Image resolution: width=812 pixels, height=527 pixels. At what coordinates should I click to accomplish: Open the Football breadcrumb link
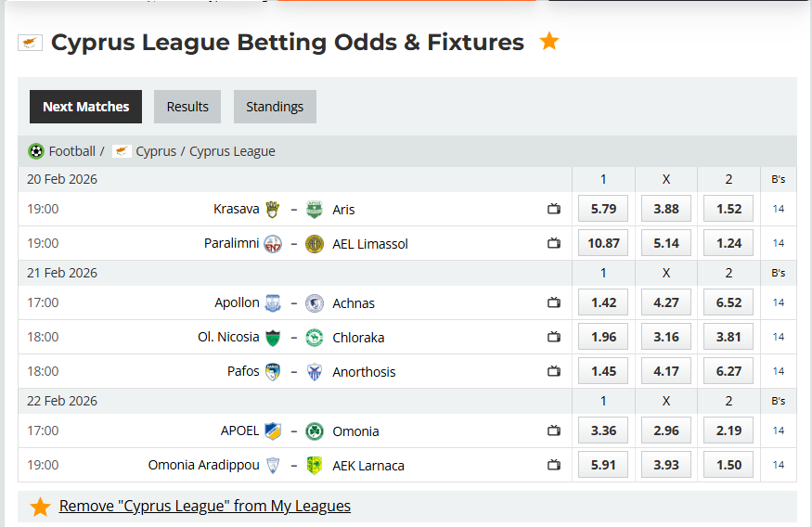tap(72, 151)
